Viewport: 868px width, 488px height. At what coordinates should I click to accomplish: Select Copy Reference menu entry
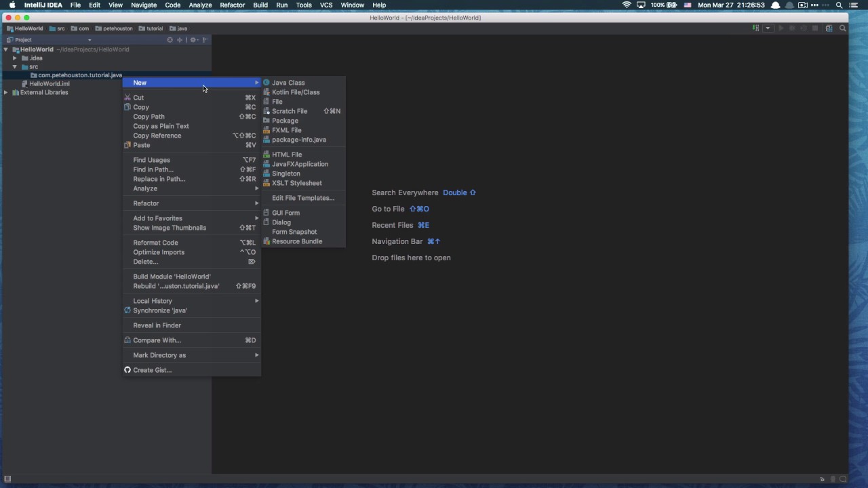point(192,136)
